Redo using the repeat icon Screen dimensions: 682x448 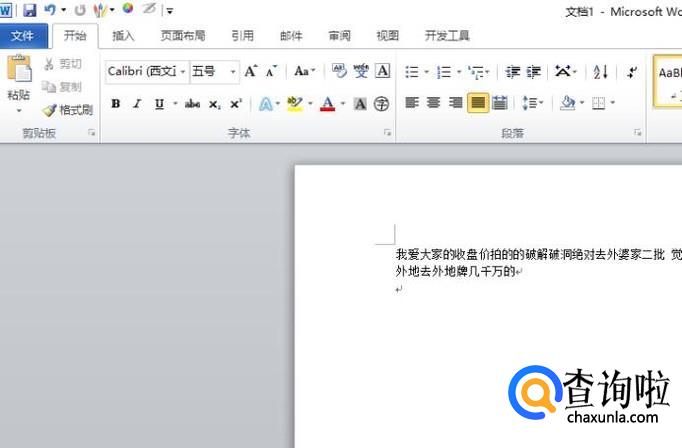(x=79, y=10)
